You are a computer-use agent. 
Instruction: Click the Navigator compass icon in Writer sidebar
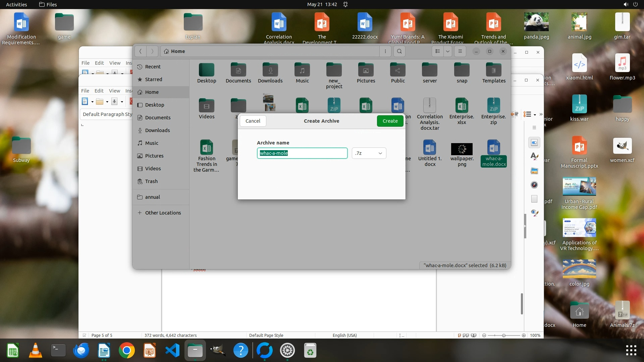[534, 185]
